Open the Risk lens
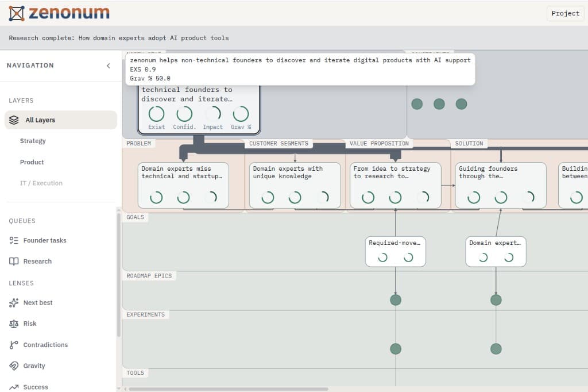This screenshot has height=392, width=588. click(x=30, y=324)
